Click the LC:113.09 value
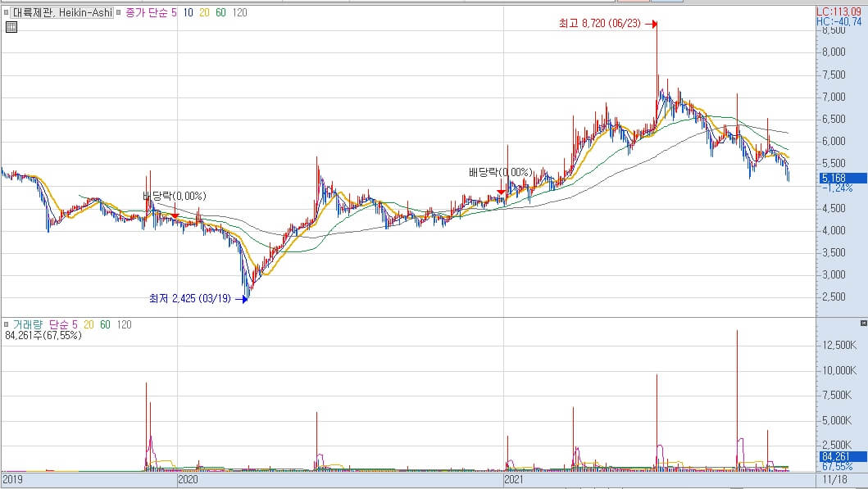 839,11
